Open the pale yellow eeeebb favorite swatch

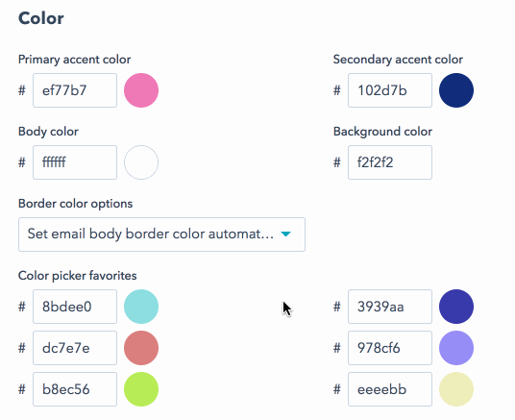[456, 389]
